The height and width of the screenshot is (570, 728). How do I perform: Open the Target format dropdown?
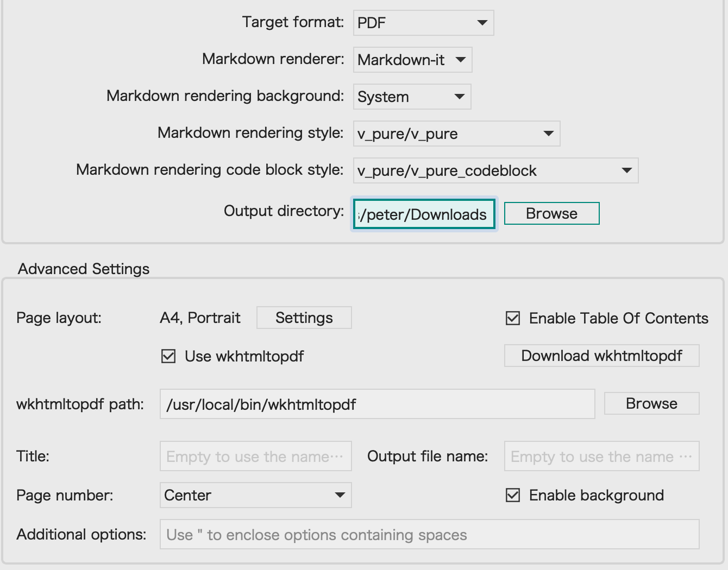tap(423, 23)
